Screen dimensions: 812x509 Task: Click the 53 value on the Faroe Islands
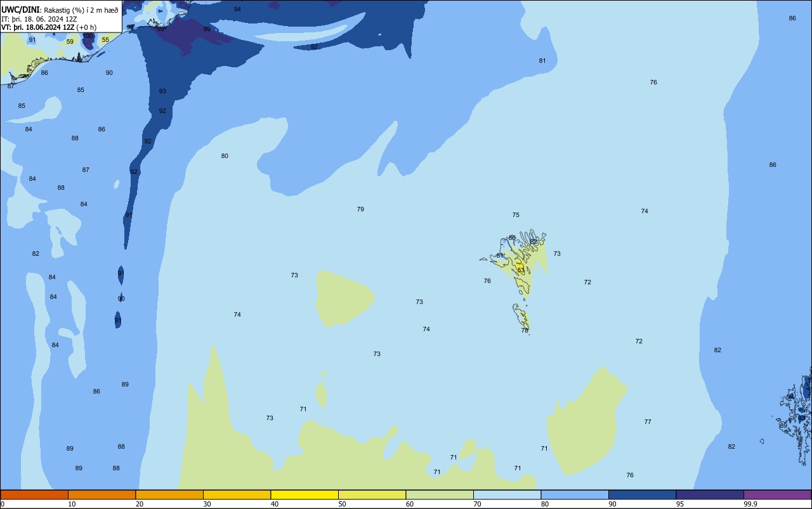click(521, 270)
